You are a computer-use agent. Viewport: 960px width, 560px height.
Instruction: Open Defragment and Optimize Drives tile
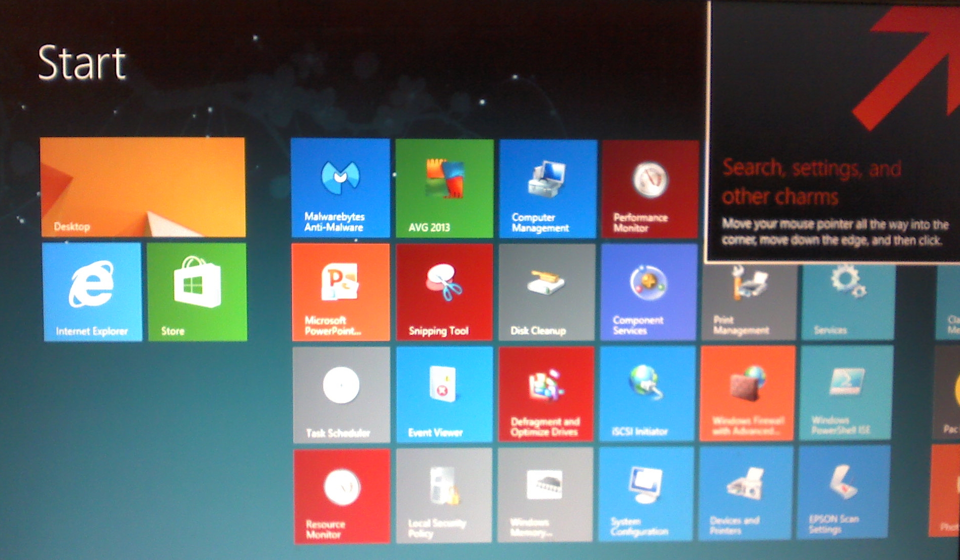[546, 394]
